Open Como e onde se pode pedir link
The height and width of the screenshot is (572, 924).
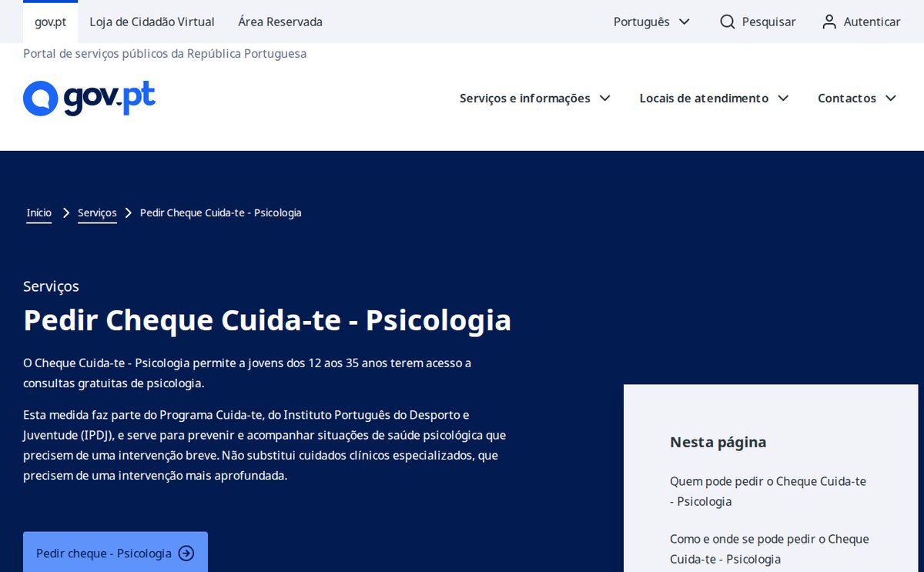[769, 549]
